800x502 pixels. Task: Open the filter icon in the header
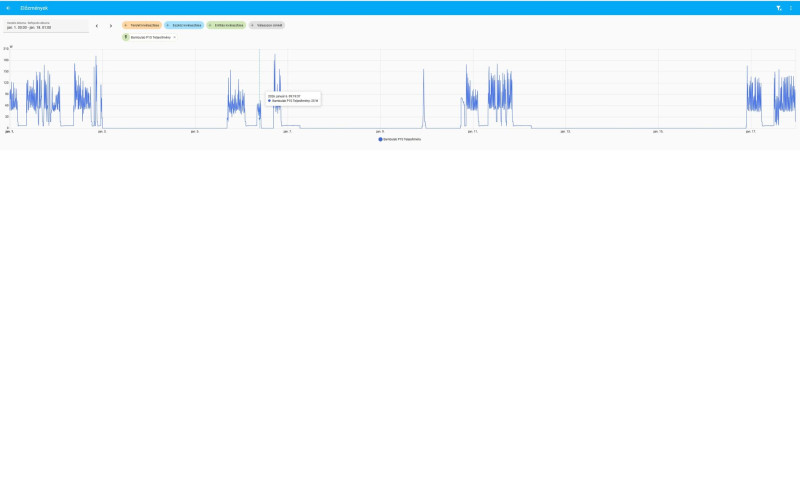pyautogui.click(x=779, y=8)
